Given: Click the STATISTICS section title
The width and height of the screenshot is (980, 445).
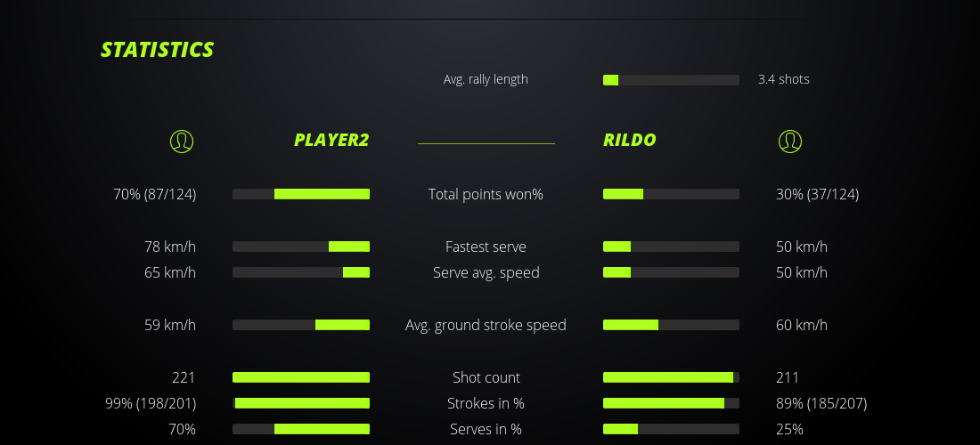Looking at the screenshot, I should click(x=158, y=50).
